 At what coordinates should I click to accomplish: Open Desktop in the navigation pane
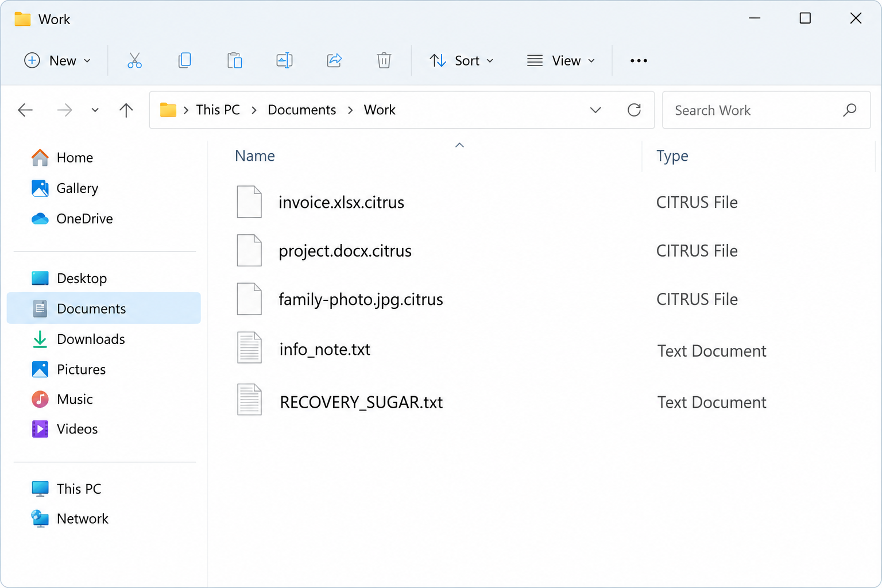coord(104,278)
